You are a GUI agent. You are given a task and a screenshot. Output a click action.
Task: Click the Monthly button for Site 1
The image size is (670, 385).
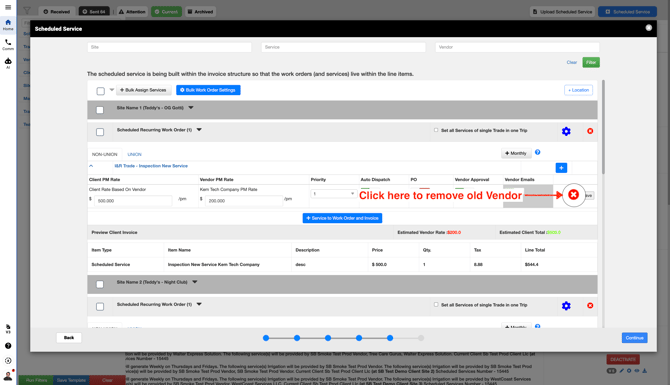pyautogui.click(x=516, y=153)
